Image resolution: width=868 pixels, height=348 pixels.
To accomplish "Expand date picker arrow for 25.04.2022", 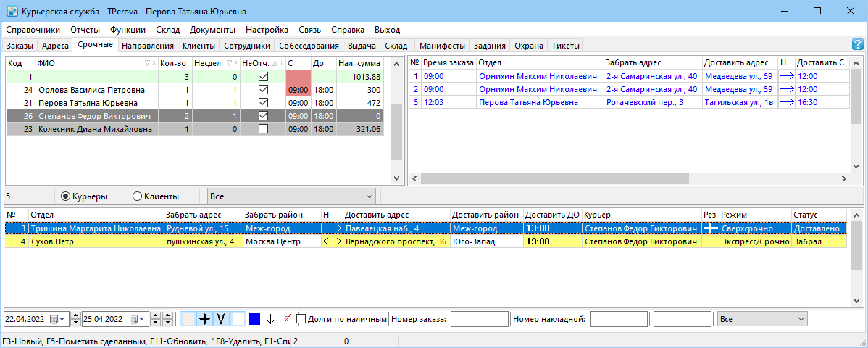I will tap(141, 318).
